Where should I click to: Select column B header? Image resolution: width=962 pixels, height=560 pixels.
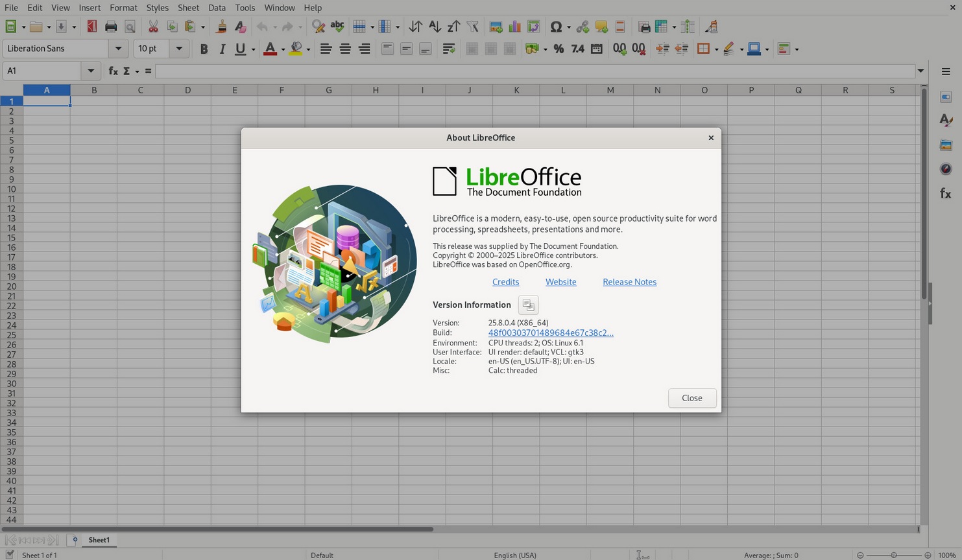click(94, 90)
